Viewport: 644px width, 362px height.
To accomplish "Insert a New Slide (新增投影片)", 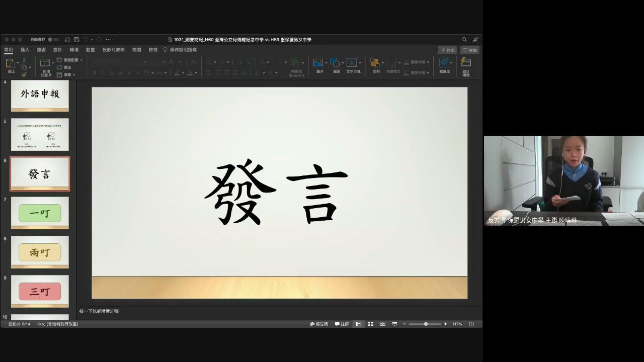I will [x=45, y=62].
